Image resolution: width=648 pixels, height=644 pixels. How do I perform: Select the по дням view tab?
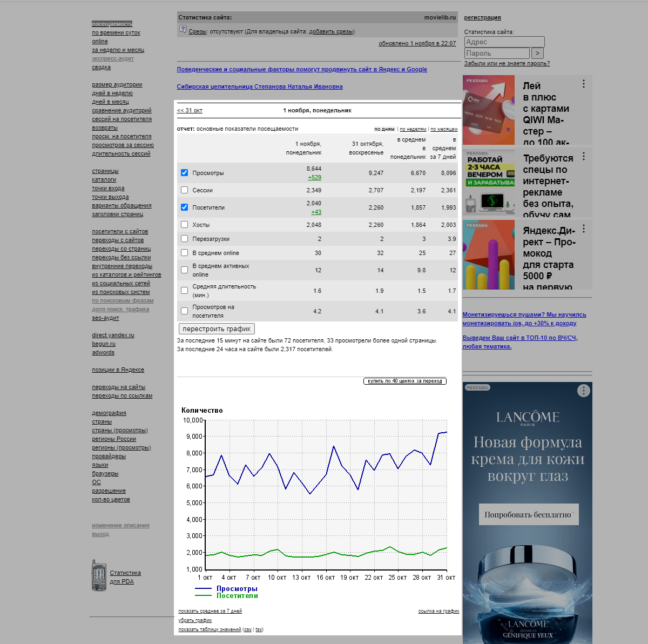coord(384,129)
